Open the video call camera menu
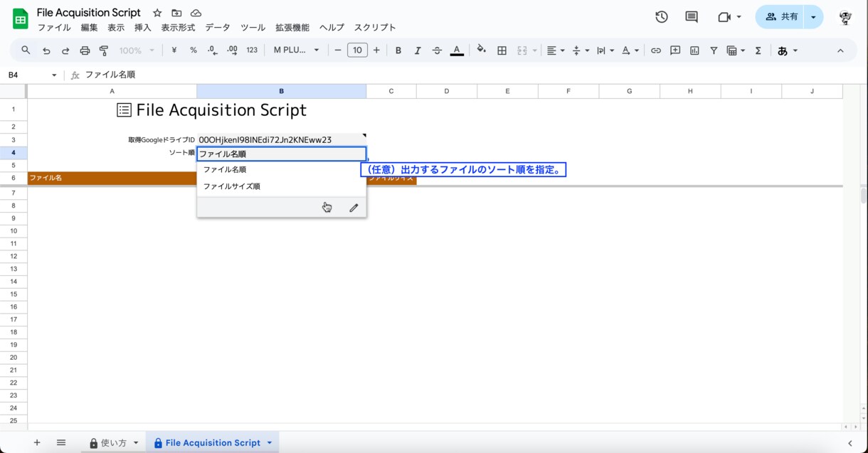The width and height of the screenshot is (868, 453). pos(730,17)
